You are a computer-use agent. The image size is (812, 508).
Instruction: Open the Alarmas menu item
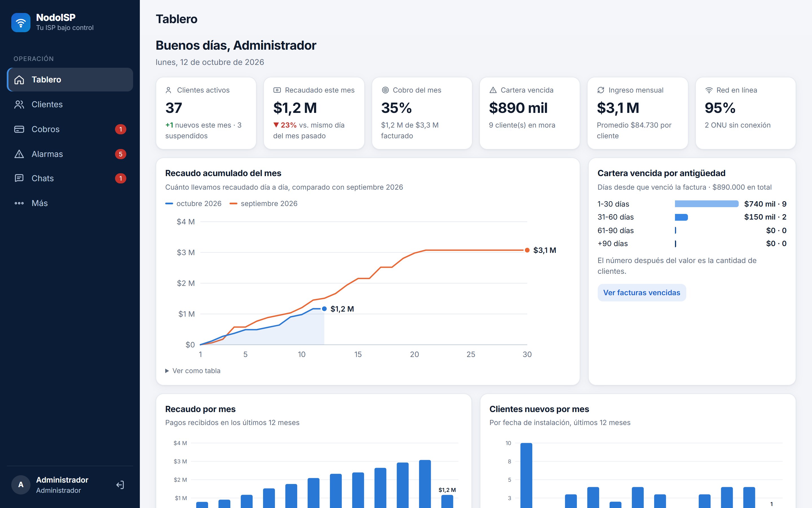70,154
